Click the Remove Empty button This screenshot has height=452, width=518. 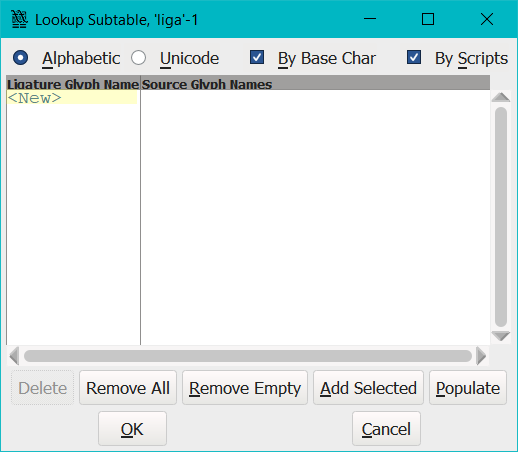(x=245, y=388)
